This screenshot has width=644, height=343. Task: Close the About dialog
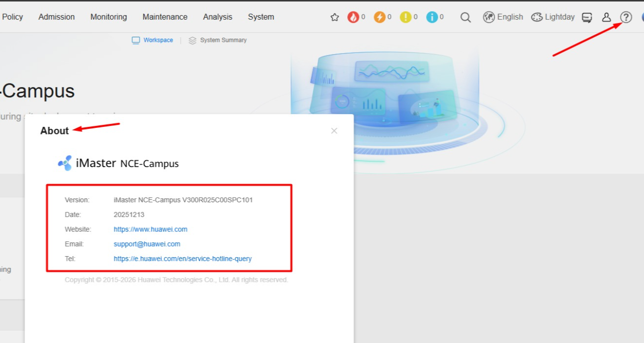click(334, 131)
